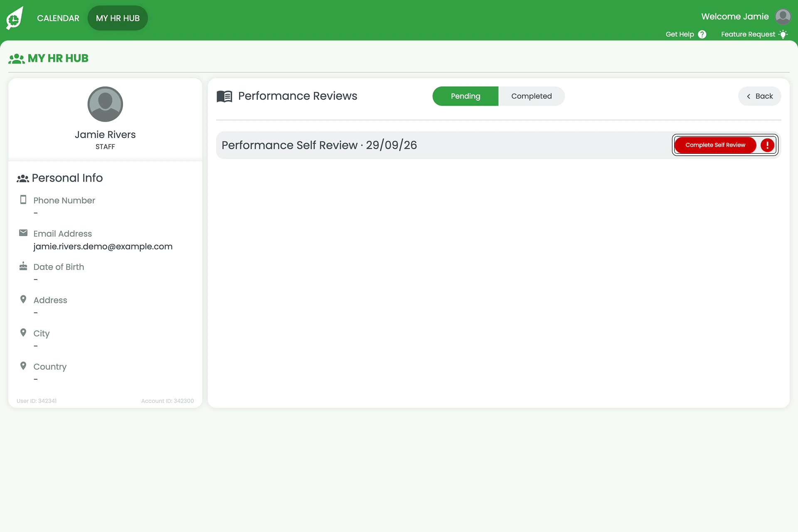Click the MY HR HUB people icon
The height and width of the screenshot is (532, 798).
point(17,59)
